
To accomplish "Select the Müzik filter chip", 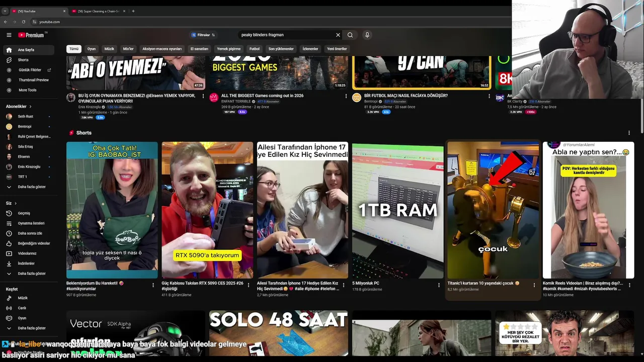I will click(109, 49).
